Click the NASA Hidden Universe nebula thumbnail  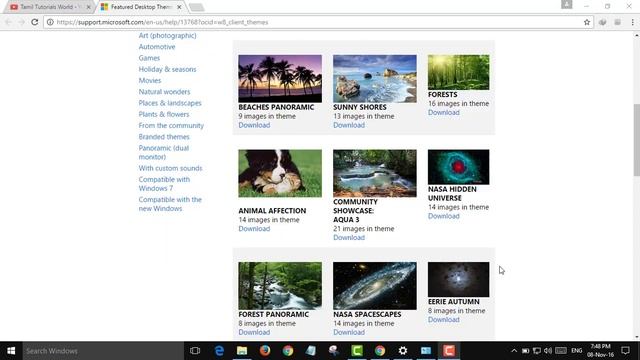[458, 167]
